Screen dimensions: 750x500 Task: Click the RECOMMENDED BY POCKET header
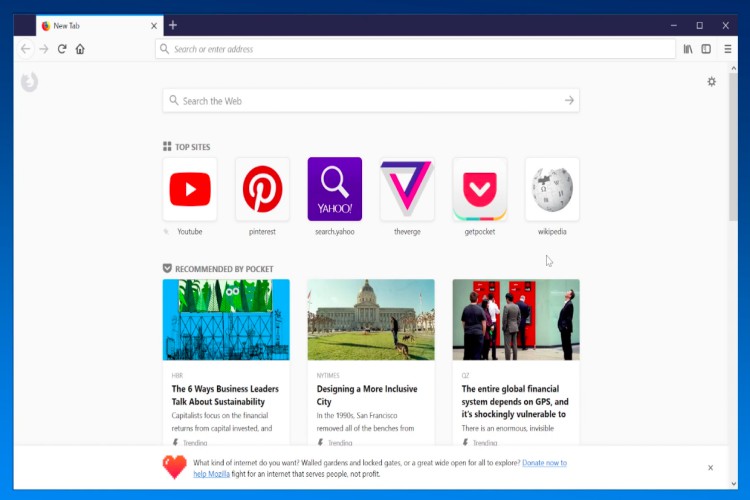tap(218, 269)
